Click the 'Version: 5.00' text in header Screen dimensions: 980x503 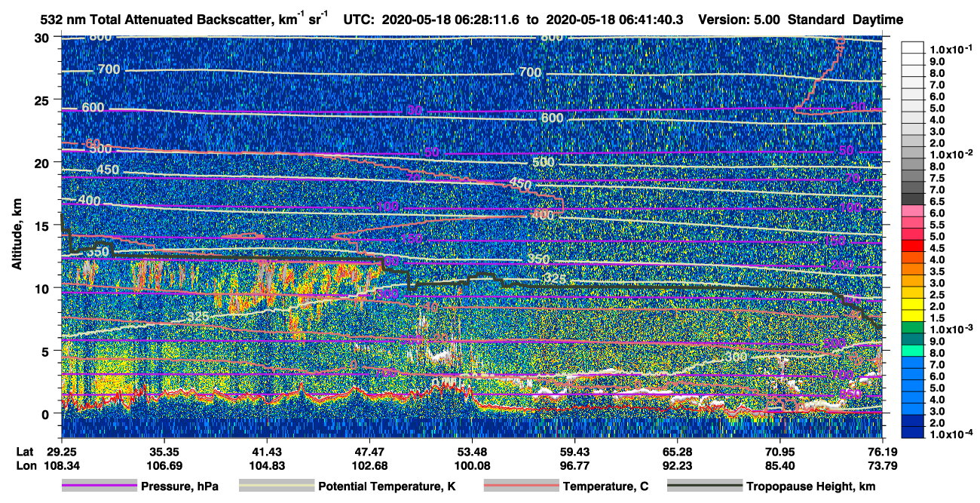pos(739,19)
